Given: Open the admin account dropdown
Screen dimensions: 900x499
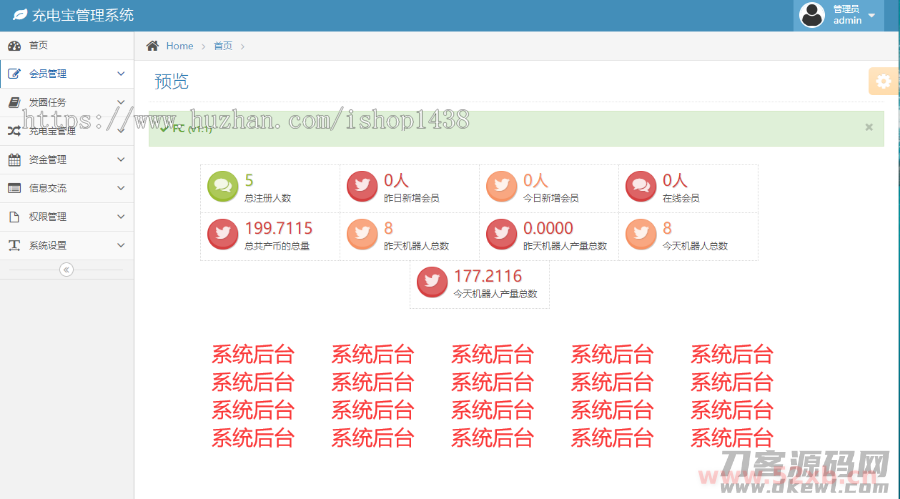Looking at the screenshot, I should (x=871, y=16).
